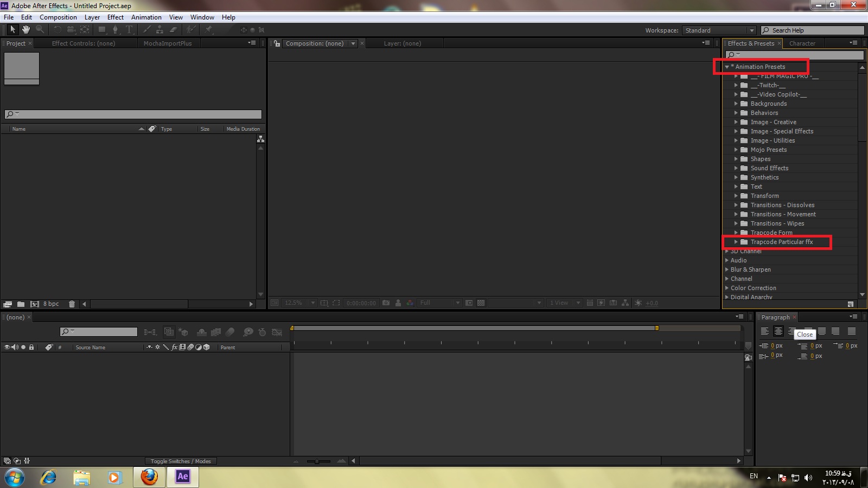Toggle the lock column switch
Image resolution: width=868 pixels, height=488 pixels.
point(31,347)
